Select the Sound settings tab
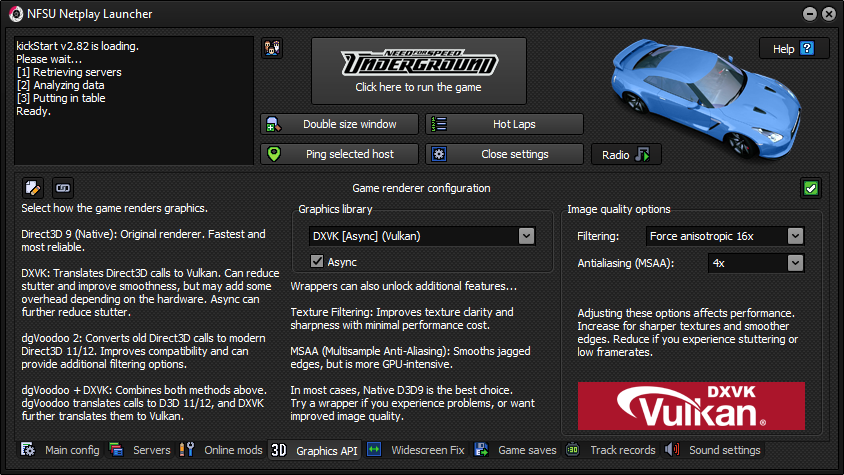This screenshot has height=475, width=844. [714, 450]
